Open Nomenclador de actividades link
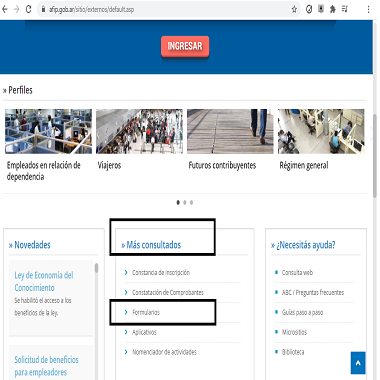 164,352
